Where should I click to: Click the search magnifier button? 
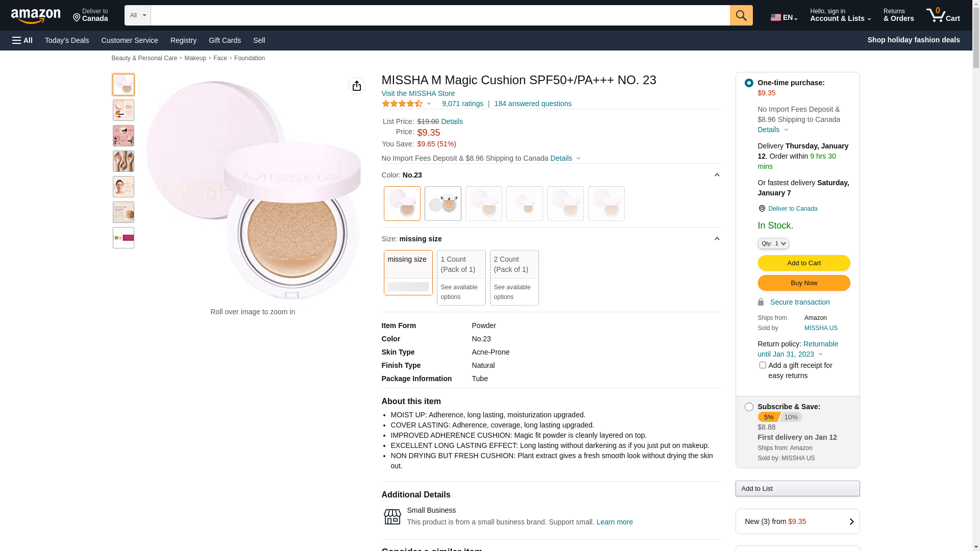(x=741, y=15)
